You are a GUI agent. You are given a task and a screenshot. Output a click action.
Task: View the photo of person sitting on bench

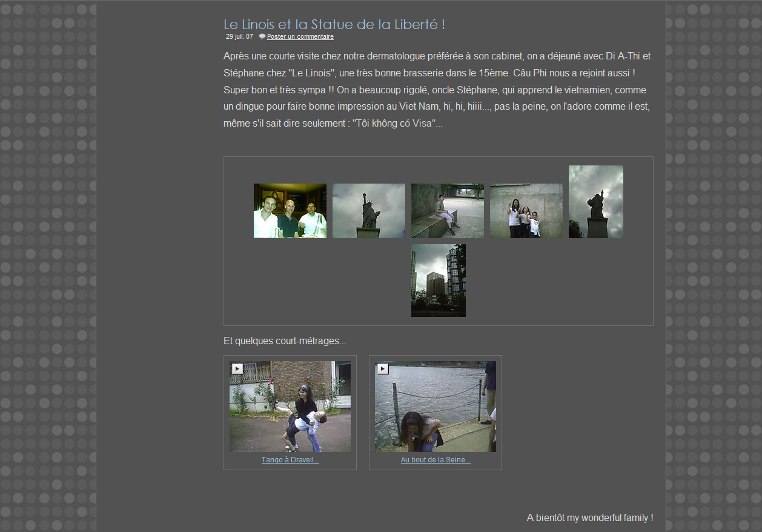tap(448, 211)
